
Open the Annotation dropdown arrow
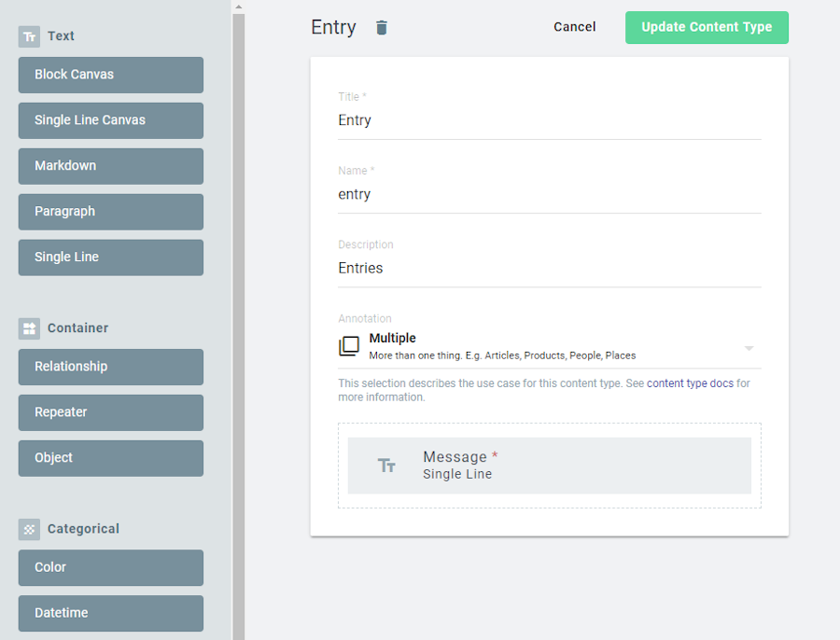749,348
